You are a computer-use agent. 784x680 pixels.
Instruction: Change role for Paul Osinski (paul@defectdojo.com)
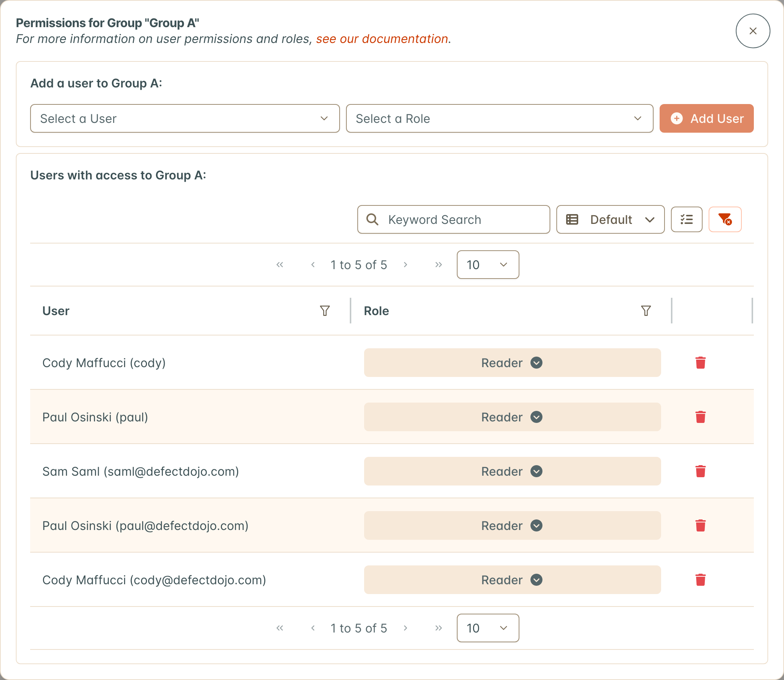click(512, 525)
